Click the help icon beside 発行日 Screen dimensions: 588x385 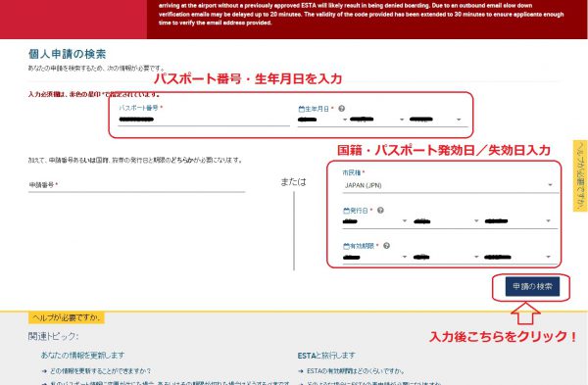[380, 211]
